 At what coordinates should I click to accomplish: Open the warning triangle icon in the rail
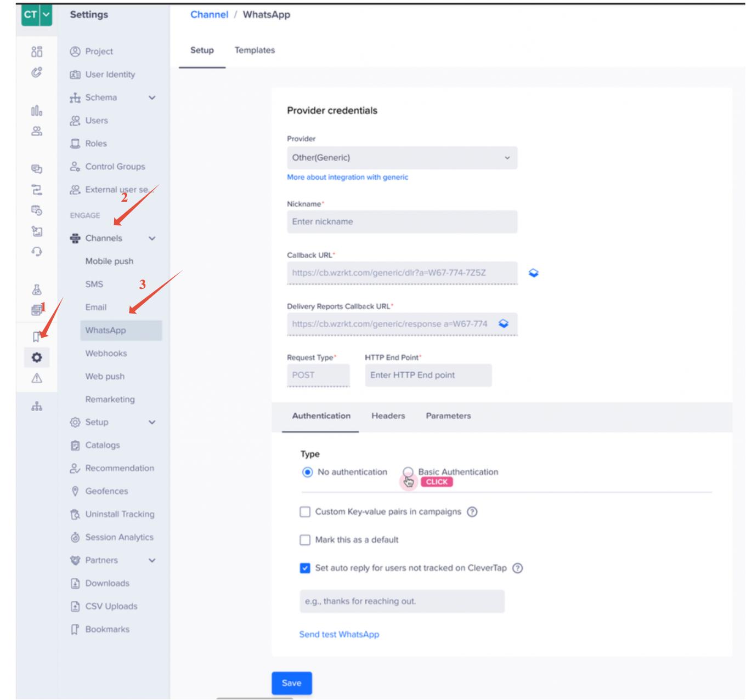tap(37, 378)
